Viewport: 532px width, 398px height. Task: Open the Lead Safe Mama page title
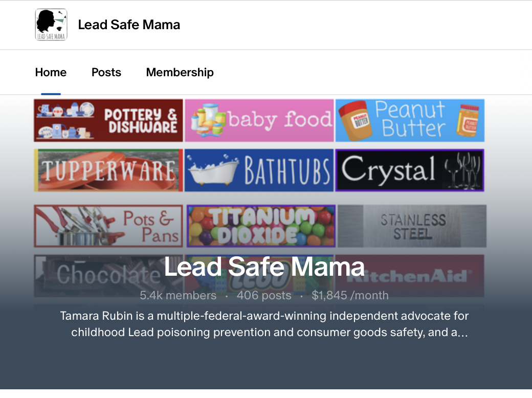pyautogui.click(x=129, y=25)
